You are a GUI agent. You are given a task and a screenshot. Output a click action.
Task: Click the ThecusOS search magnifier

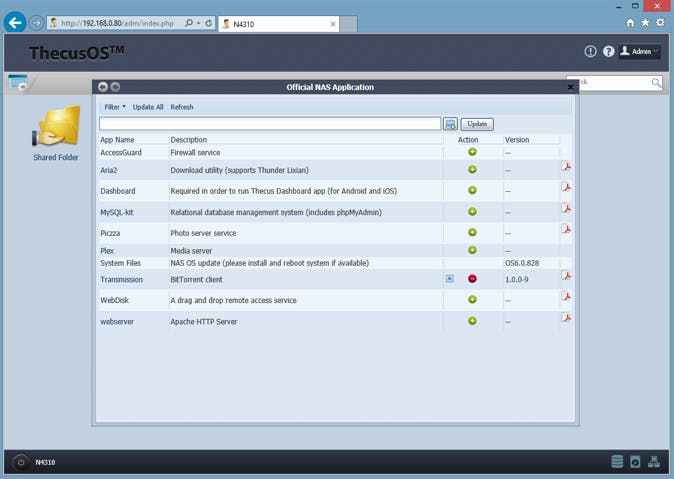(x=656, y=82)
